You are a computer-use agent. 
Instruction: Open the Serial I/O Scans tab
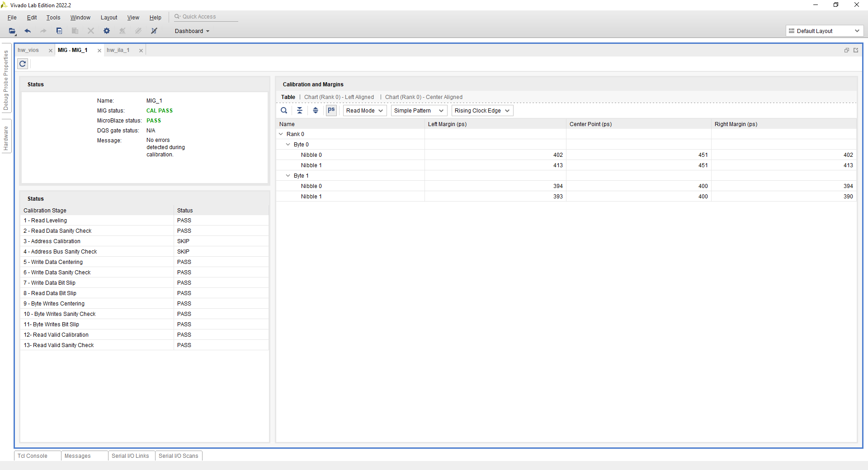(179, 456)
